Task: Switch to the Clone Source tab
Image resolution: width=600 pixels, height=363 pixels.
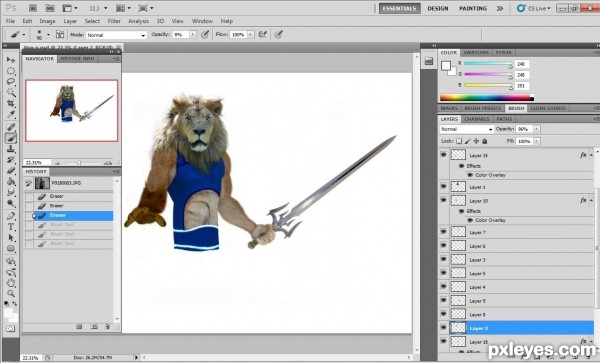Action: (548, 108)
